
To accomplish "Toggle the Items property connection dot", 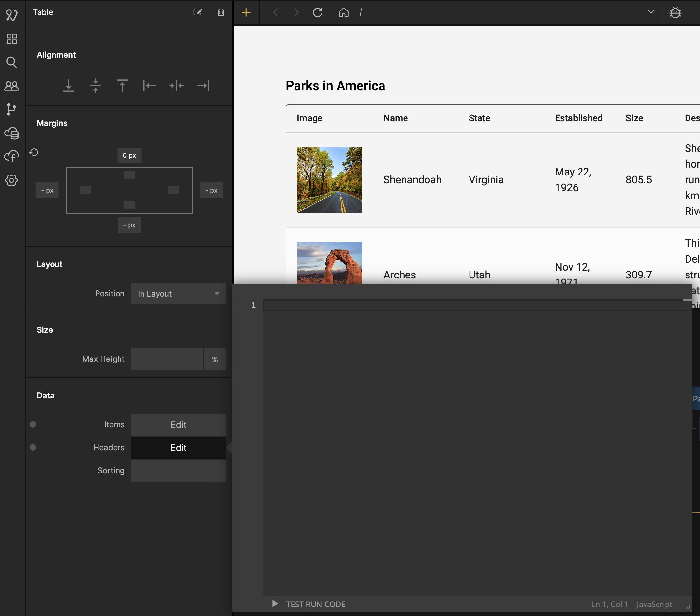I will (x=33, y=424).
